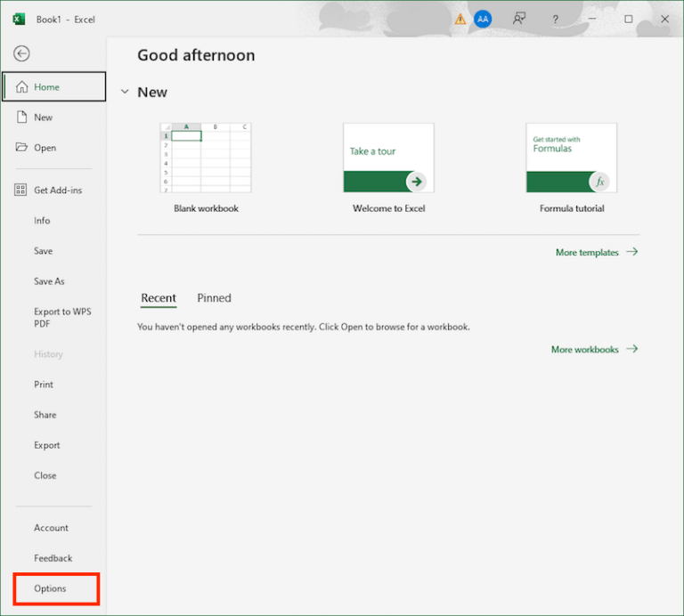Click the New section heading text
This screenshot has width=684, height=616.
point(152,92)
